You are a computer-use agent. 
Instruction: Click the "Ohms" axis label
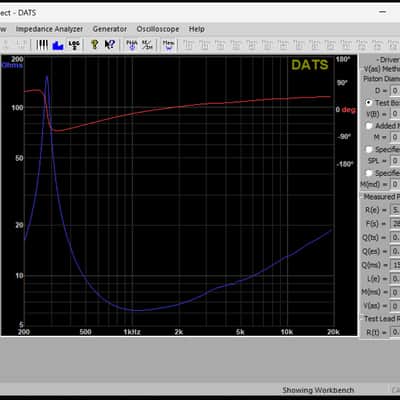12,65
